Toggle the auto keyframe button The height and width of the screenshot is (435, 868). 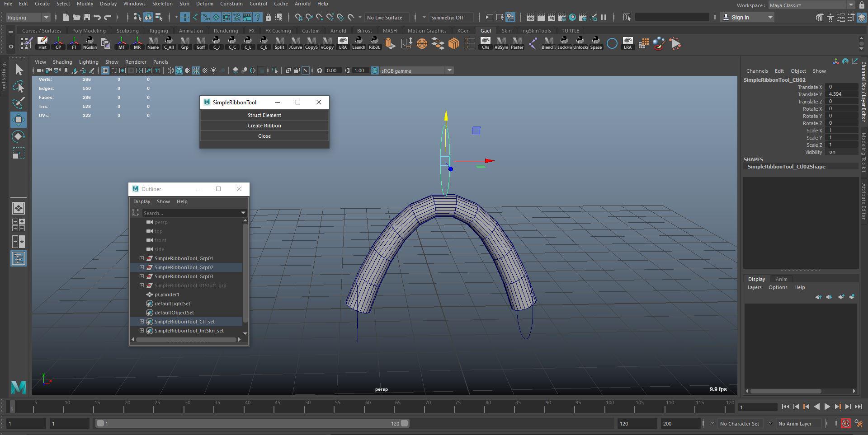point(845,424)
